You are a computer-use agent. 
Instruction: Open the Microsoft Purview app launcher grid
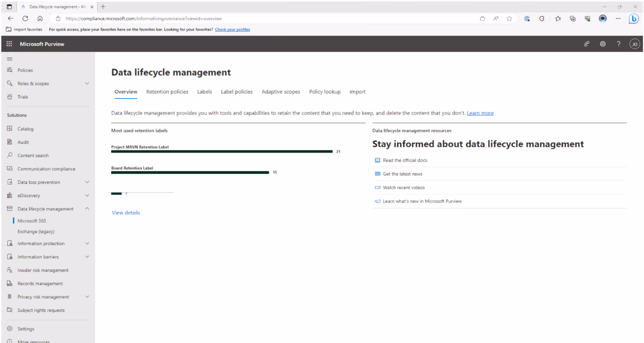[9, 44]
